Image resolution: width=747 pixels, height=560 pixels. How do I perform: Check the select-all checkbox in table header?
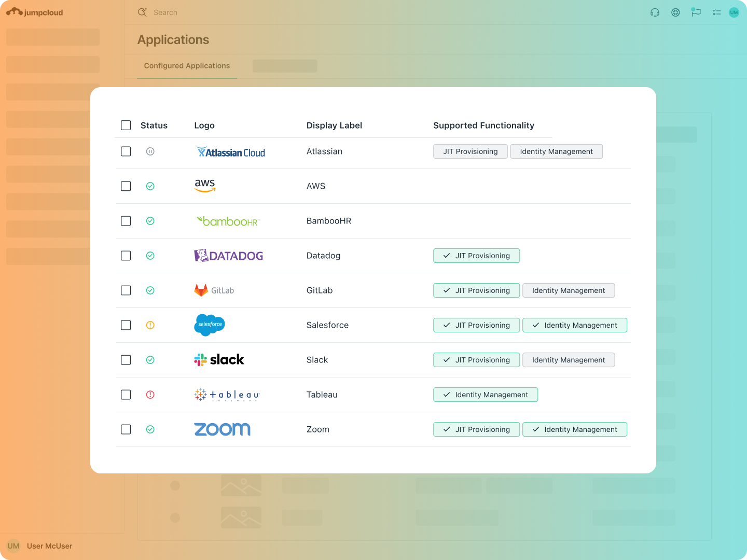tap(126, 125)
